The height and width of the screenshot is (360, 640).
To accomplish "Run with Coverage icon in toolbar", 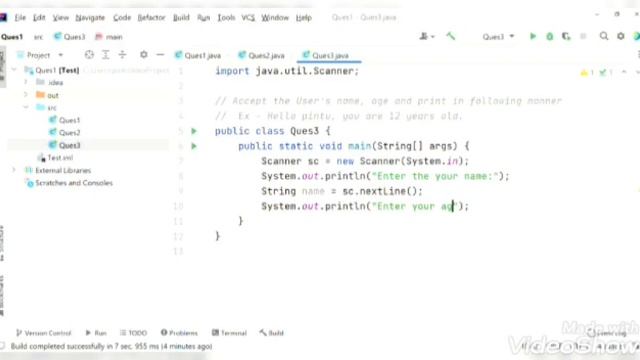I will tap(566, 36).
